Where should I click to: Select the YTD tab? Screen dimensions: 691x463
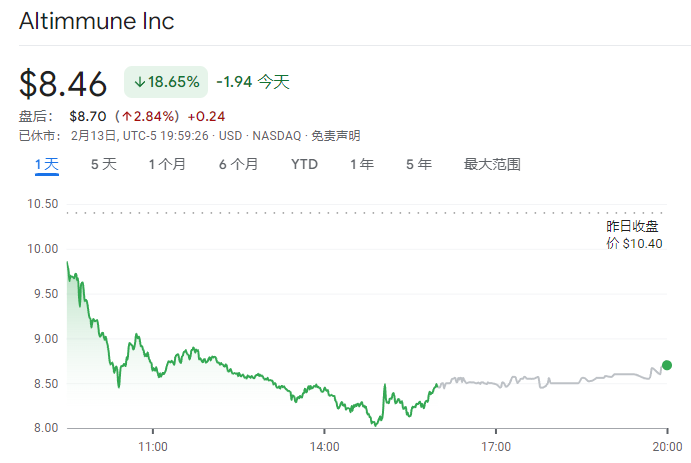(x=304, y=164)
